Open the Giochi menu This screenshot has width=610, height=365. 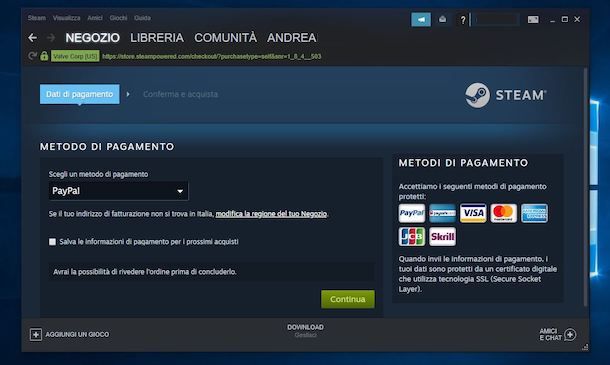point(118,18)
